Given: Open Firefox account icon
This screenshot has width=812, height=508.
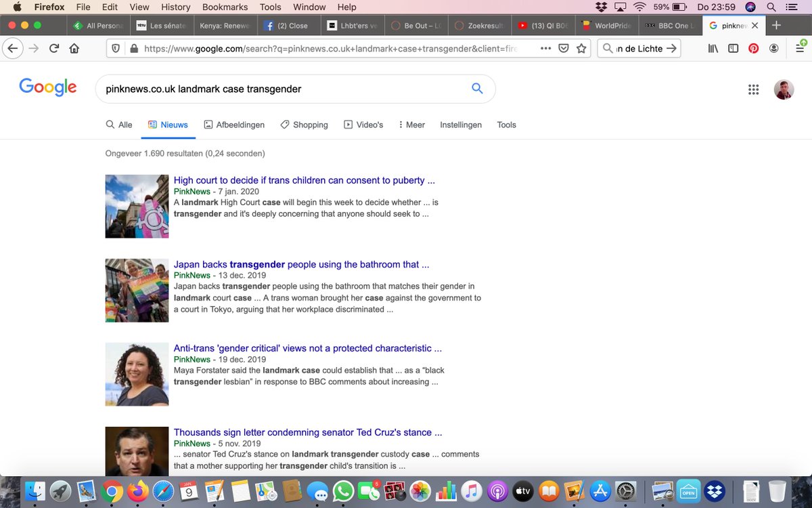Looking at the screenshot, I should pos(773,49).
